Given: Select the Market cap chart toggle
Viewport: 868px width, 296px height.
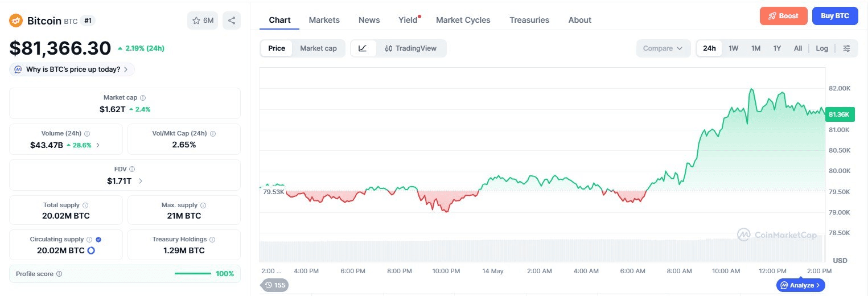Looking at the screenshot, I should [x=318, y=48].
